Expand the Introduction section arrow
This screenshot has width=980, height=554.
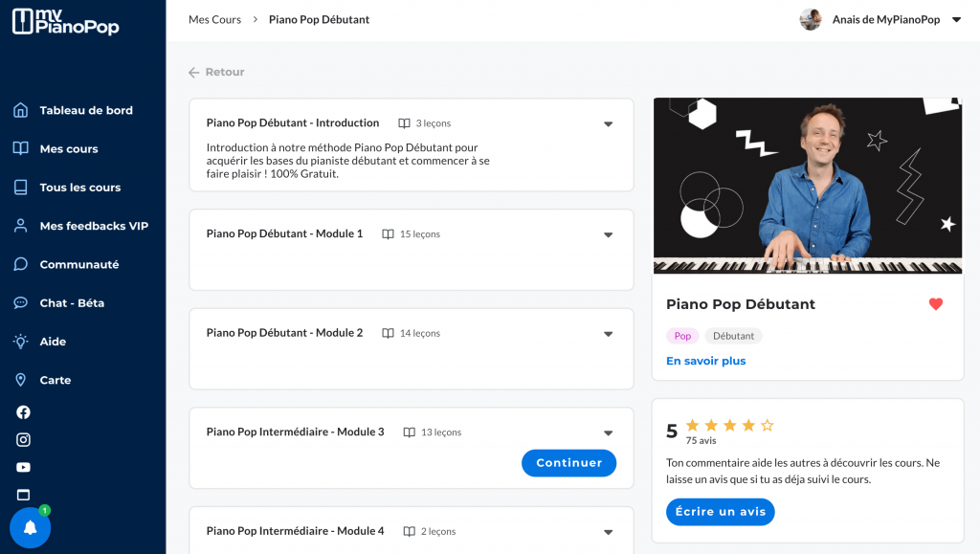tap(608, 123)
